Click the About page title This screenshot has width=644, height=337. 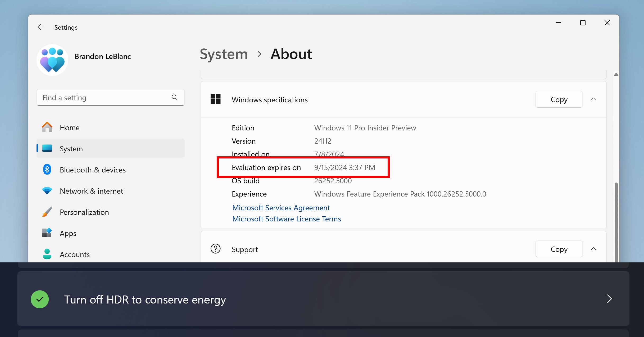click(291, 54)
